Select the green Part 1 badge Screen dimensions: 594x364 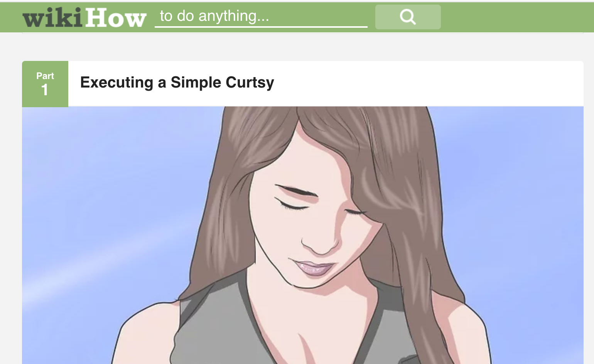[45, 84]
